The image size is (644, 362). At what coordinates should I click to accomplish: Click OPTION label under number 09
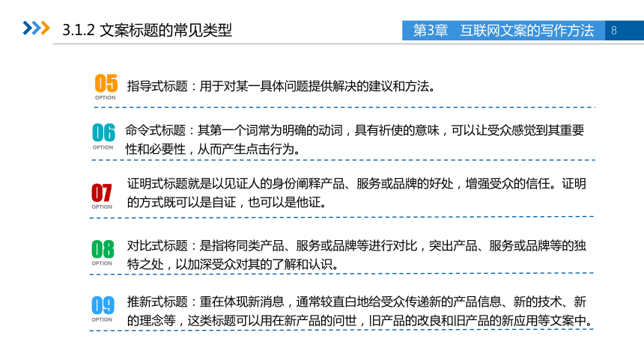pos(102,319)
